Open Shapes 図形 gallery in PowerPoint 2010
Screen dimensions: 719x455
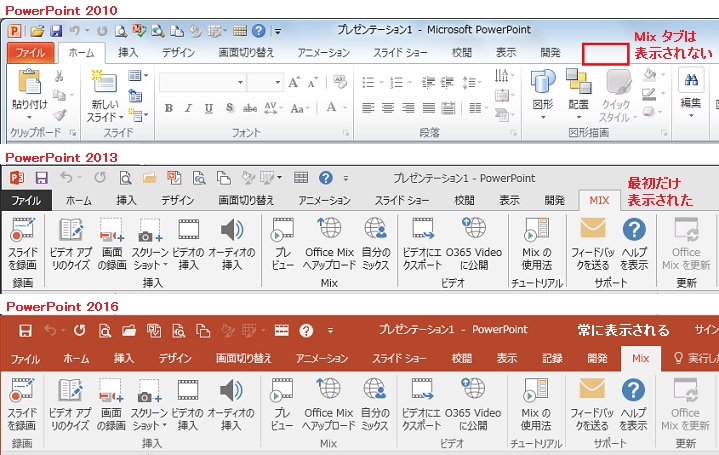point(543,94)
